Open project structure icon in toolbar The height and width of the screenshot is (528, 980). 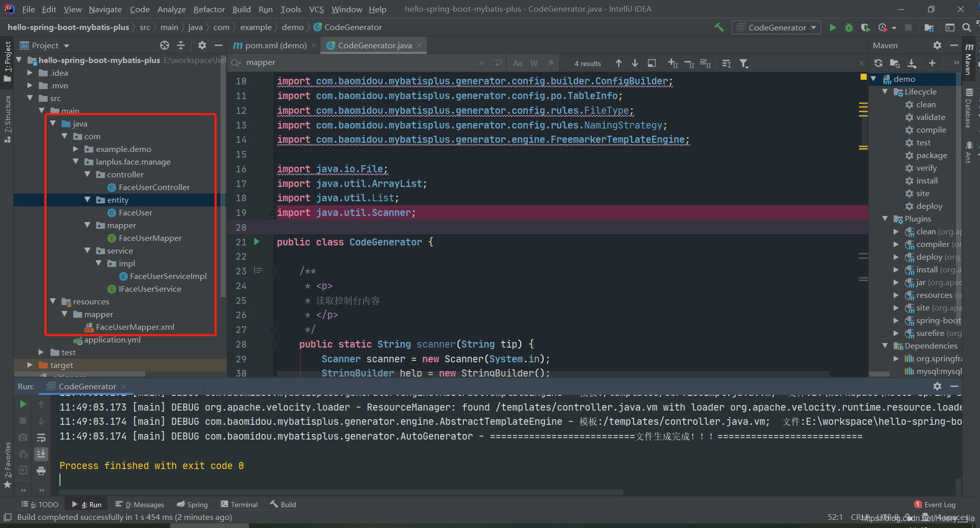pyautogui.click(x=929, y=27)
